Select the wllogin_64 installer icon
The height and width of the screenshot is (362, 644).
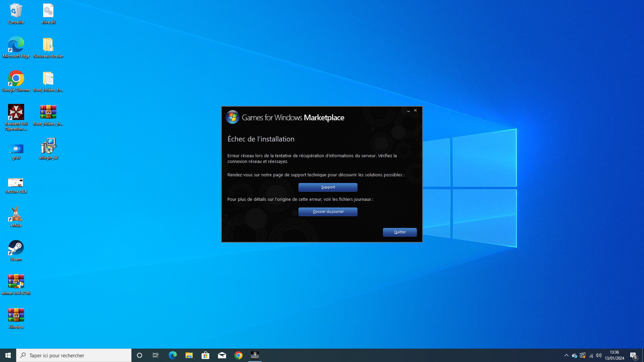[x=48, y=149]
